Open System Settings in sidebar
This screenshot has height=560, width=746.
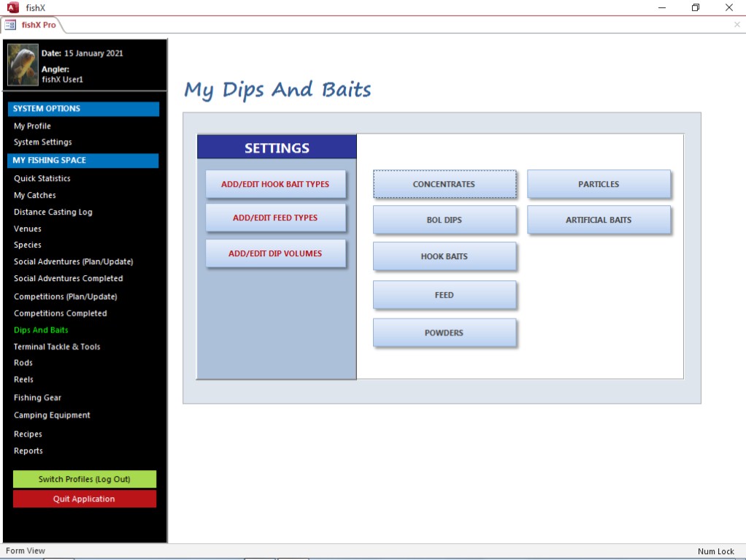coord(43,142)
